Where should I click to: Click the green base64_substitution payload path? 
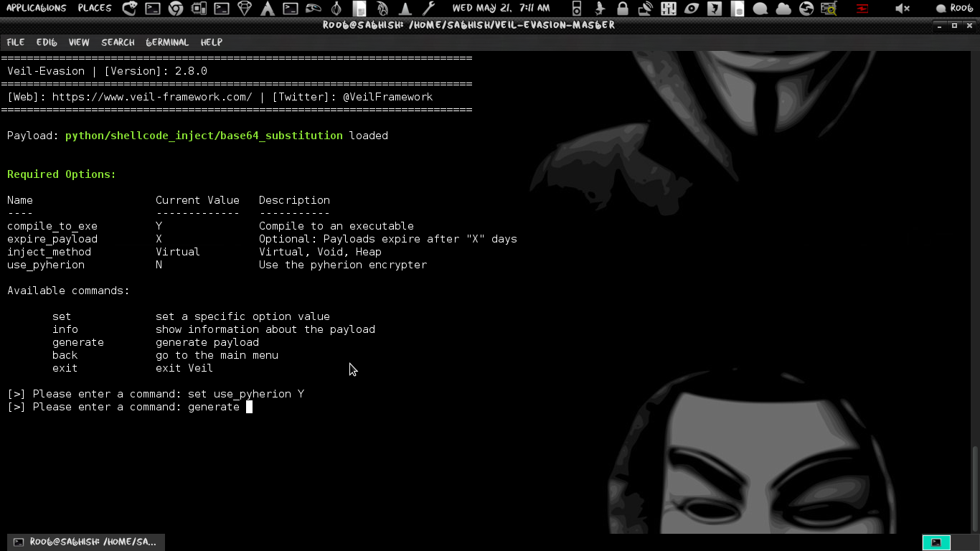(x=204, y=136)
